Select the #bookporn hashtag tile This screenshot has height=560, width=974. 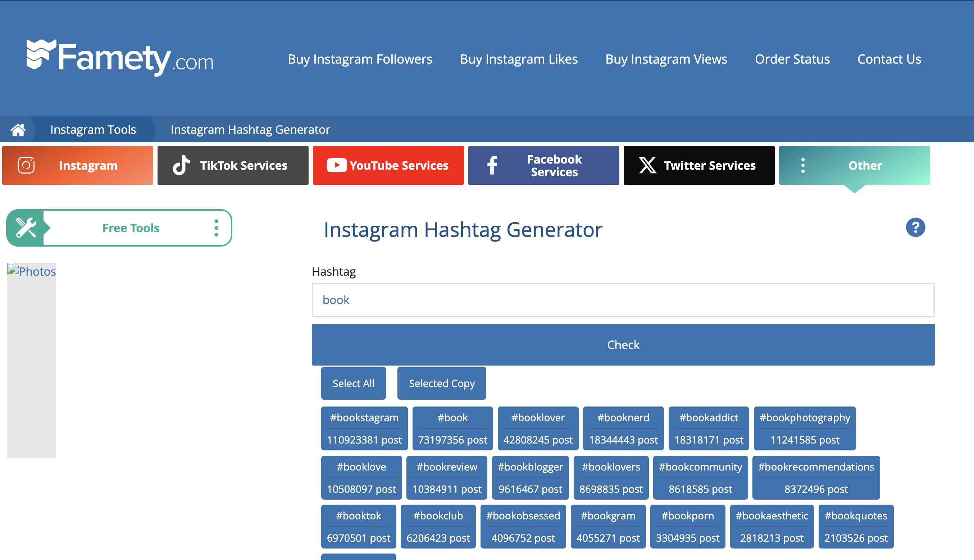(688, 527)
